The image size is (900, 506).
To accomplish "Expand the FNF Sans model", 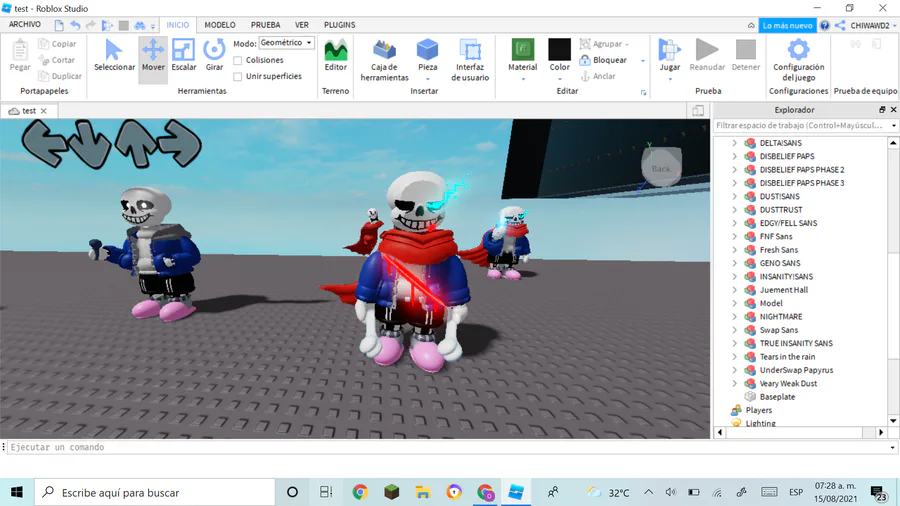I will click(734, 236).
